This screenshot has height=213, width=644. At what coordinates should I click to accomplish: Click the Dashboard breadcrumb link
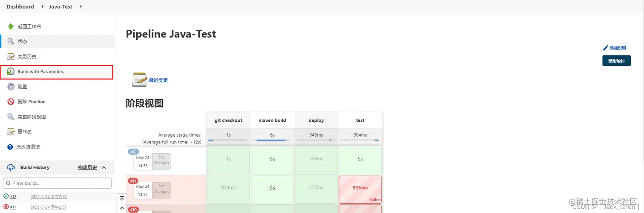tap(20, 7)
